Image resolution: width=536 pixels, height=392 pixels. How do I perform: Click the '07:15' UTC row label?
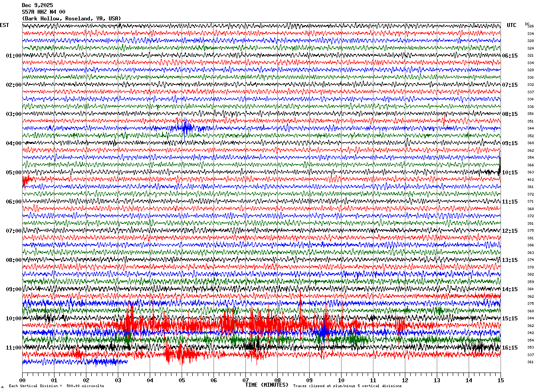(x=510, y=85)
